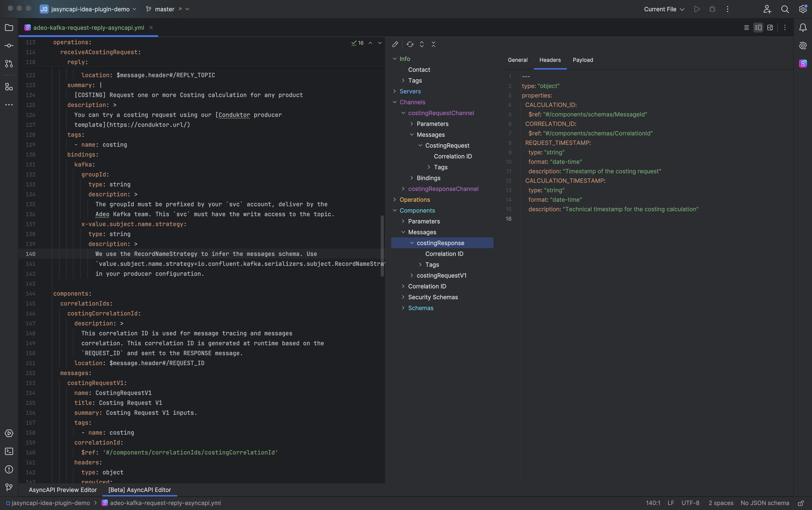Switch to editor and preview split view
The image size is (812, 510).
[758, 28]
